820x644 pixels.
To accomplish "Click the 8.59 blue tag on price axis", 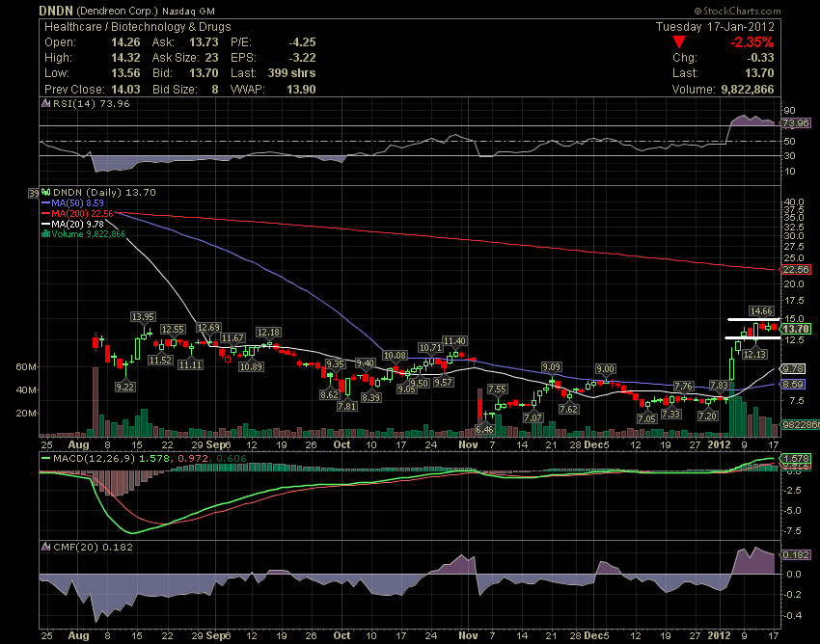I will [793, 385].
